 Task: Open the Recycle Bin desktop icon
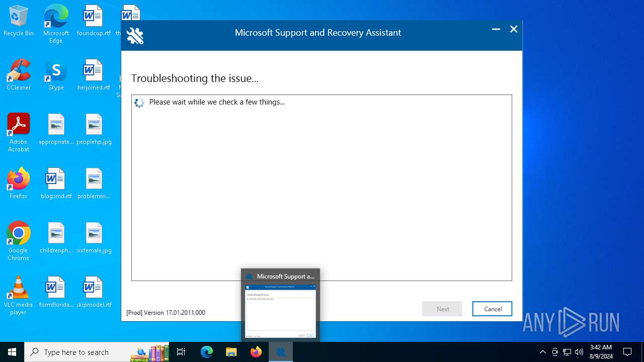pos(19,21)
